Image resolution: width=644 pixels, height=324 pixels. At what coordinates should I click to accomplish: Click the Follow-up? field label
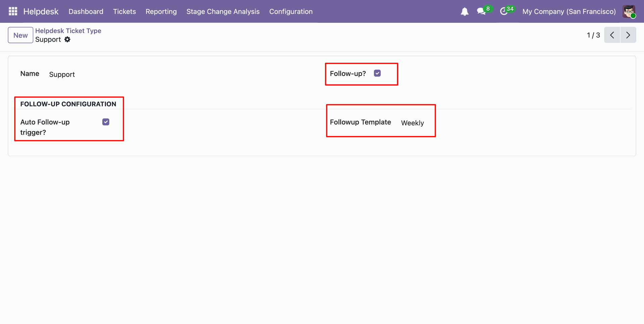click(x=348, y=74)
